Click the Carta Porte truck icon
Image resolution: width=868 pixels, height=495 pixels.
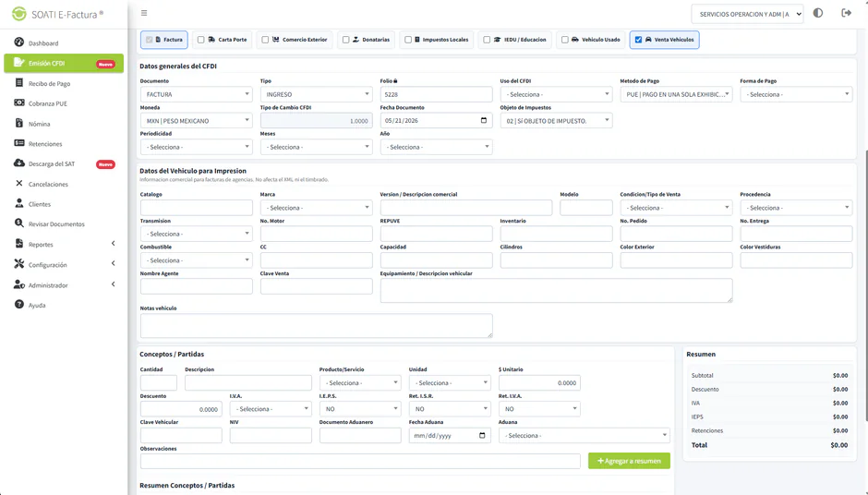pos(211,40)
